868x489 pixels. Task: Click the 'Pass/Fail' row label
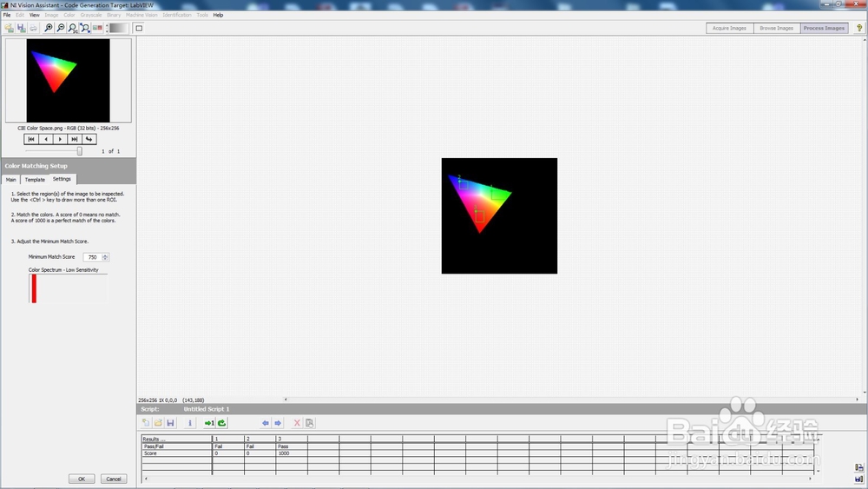tap(176, 446)
